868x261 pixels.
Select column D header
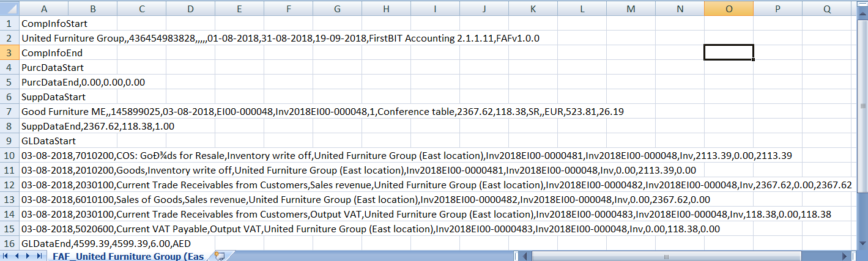pyautogui.click(x=190, y=9)
